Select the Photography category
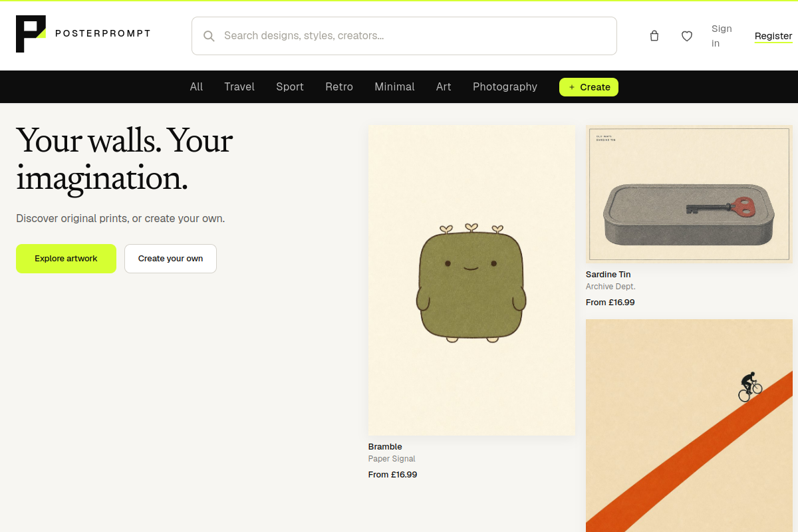 [x=505, y=86]
